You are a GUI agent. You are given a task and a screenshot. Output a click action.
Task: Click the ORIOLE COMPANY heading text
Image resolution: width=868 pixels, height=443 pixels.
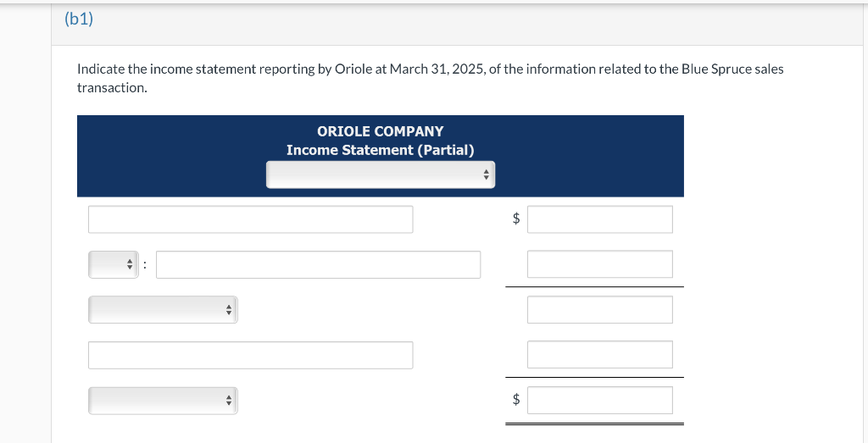(380, 131)
